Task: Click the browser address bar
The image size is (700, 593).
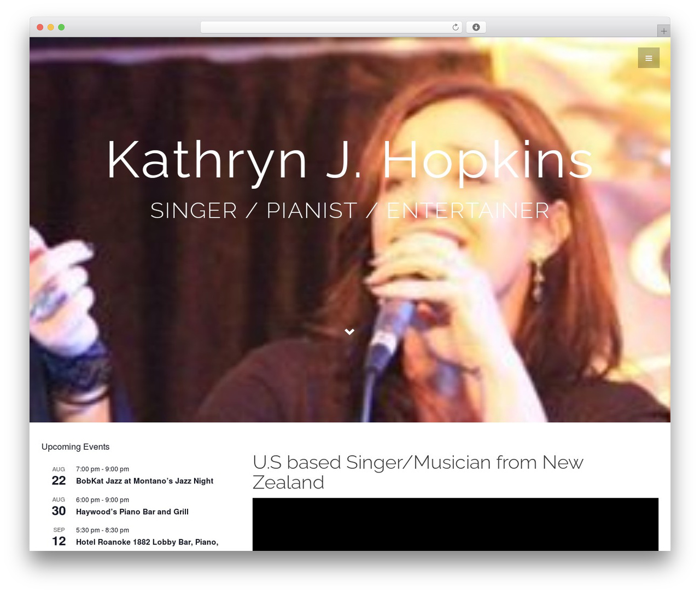Action: click(x=331, y=27)
